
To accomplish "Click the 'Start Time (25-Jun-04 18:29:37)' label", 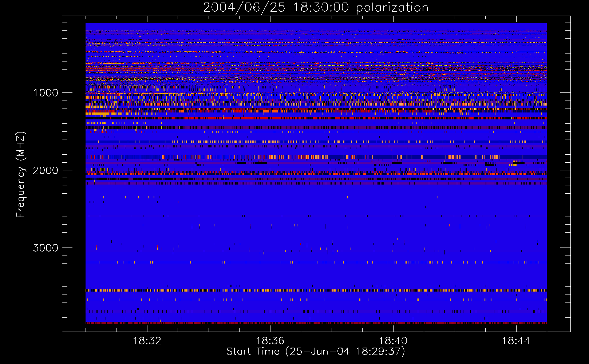I will pyautogui.click(x=316, y=352).
